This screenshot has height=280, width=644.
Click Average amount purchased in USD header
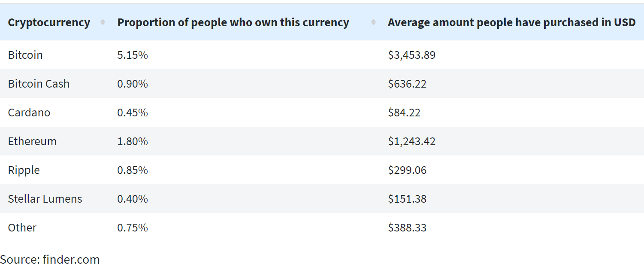511,22
